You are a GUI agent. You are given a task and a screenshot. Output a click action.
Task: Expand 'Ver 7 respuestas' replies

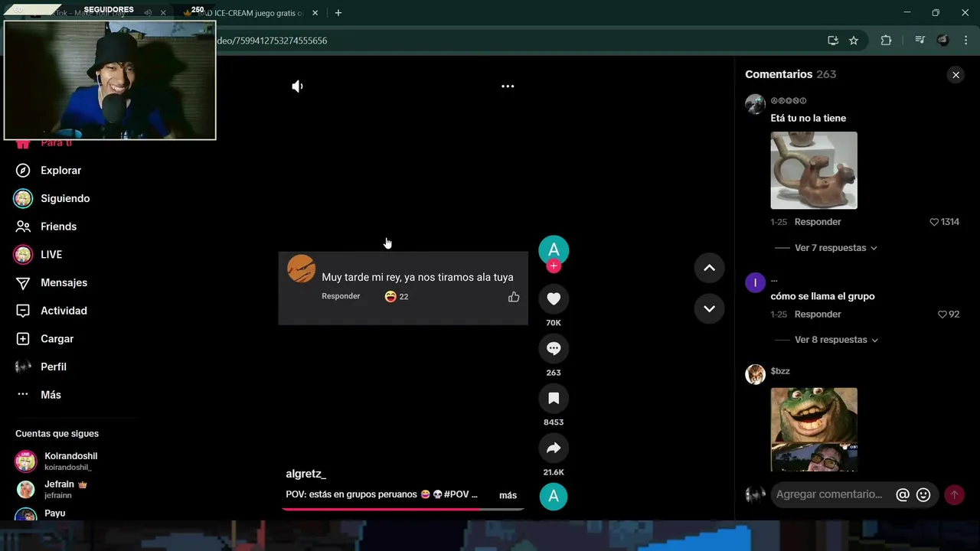[835, 248]
